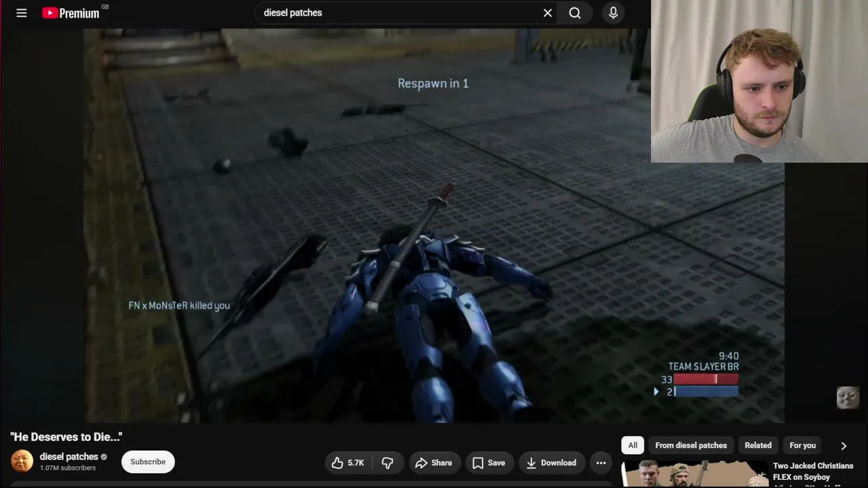
Task: Start voice search with microphone
Action: click(613, 13)
